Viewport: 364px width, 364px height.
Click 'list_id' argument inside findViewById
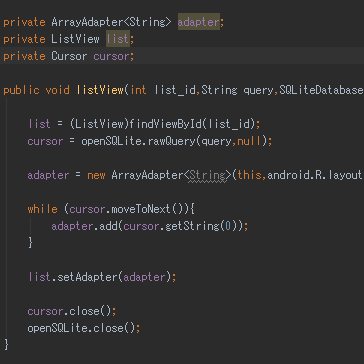point(228,124)
